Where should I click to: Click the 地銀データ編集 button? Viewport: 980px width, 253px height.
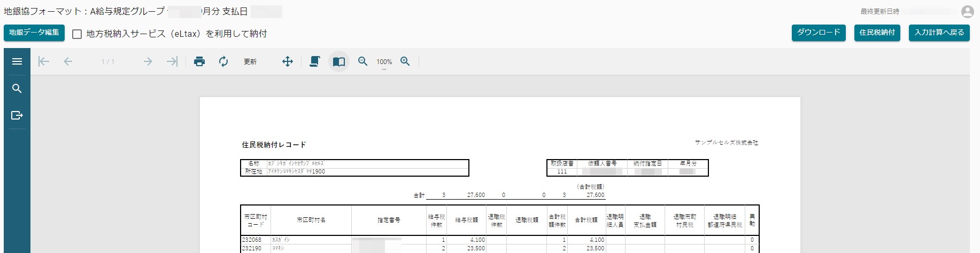pos(34,33)
